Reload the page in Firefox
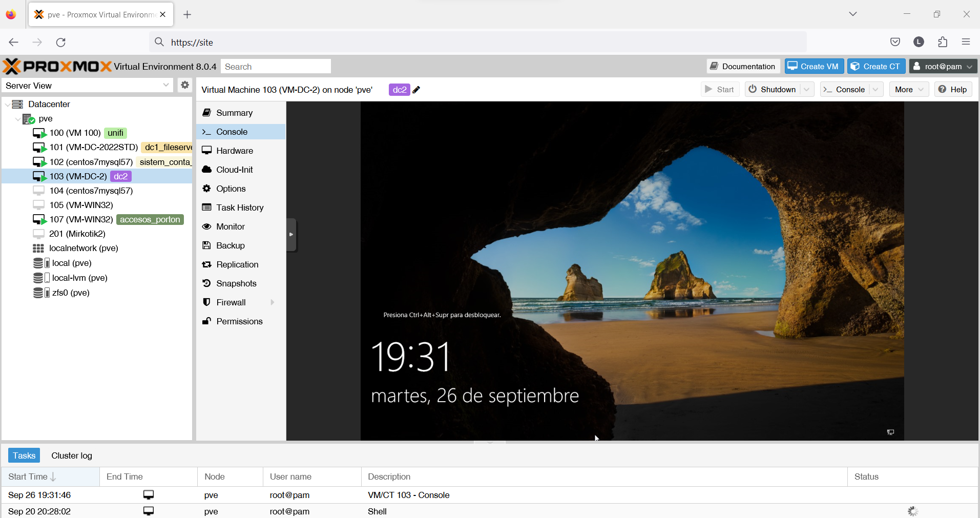The height and width of the screenshot is (518, 980). [61, 42]
